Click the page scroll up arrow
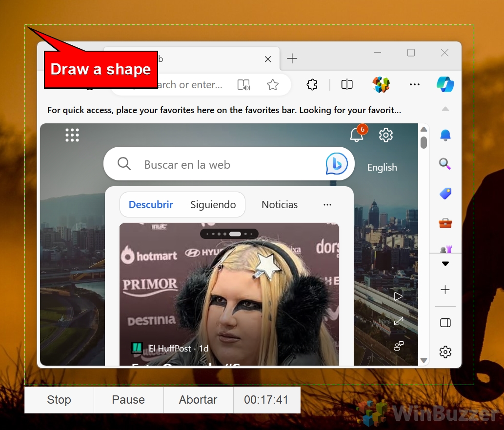 point(423,129)
